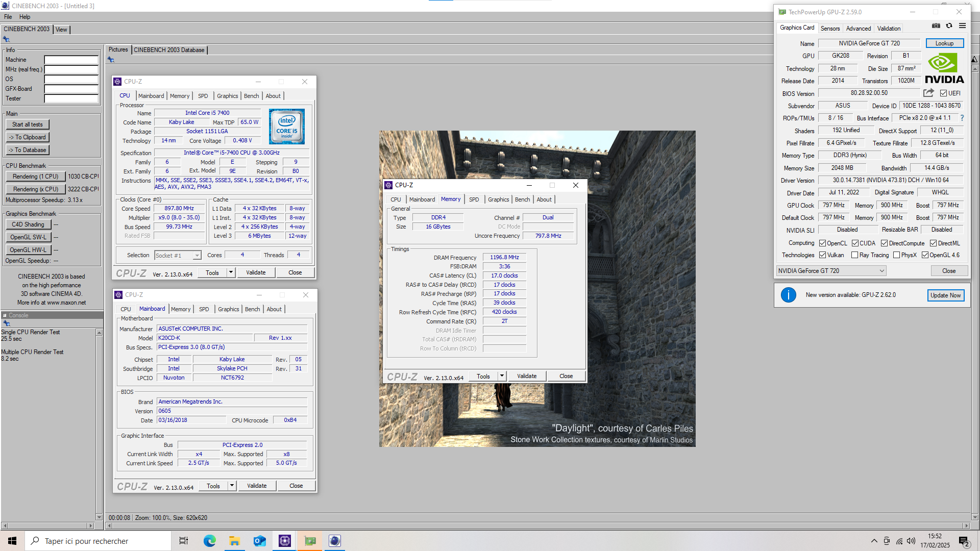Open the GPU-Z hamburger menu
The image size is (980, 551).
[962, 26]
